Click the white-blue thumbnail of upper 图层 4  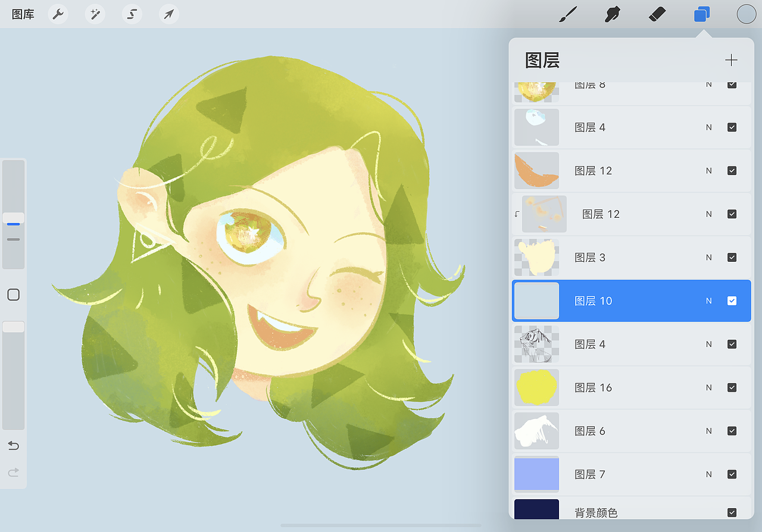536,127
